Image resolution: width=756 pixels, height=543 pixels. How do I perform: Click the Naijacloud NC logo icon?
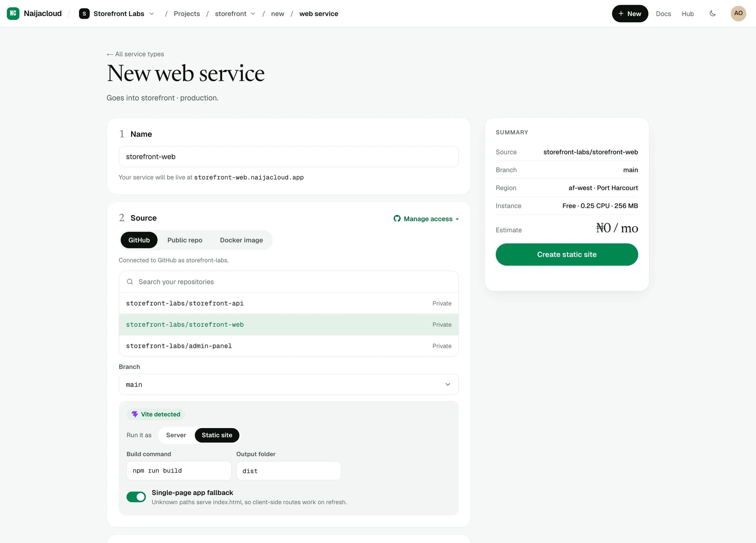pos(13,13)
